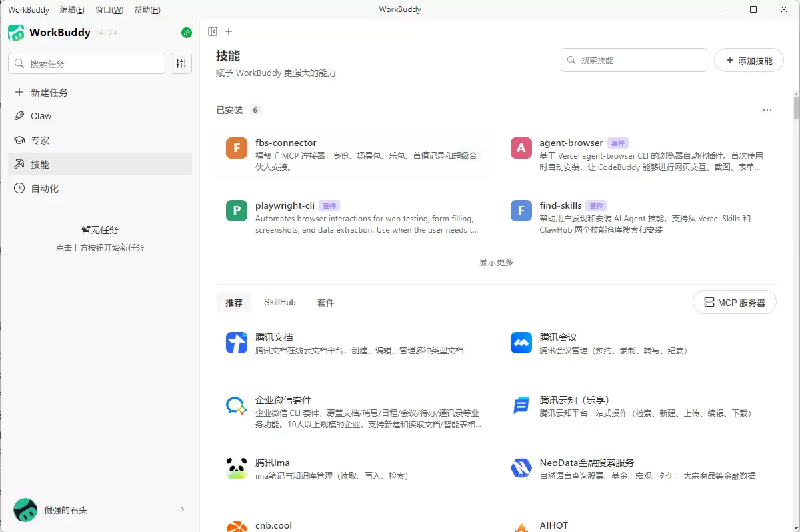Click the version label v4.10.4
Viewport: 800px width, 532px height.
[x=107, y=33]
